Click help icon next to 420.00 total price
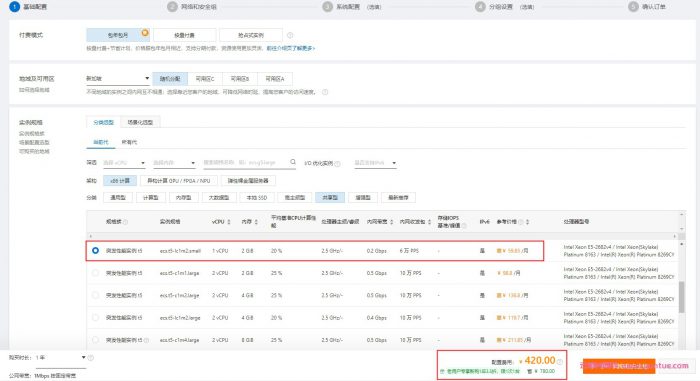Screen dimensions: 700x381 [x=560, y=361]
